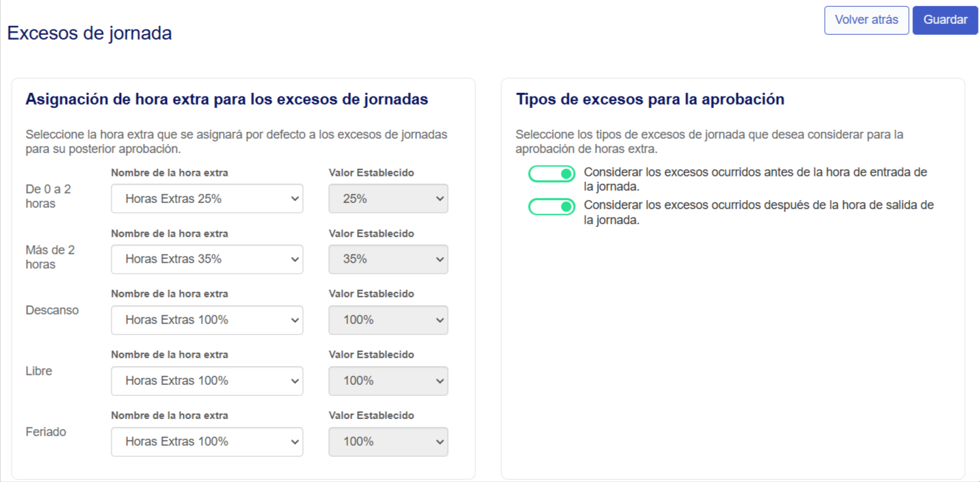Open Libre's 100% Valor Establecido dropdown
This screenshot has height=482, width=980.
(388, 381)
